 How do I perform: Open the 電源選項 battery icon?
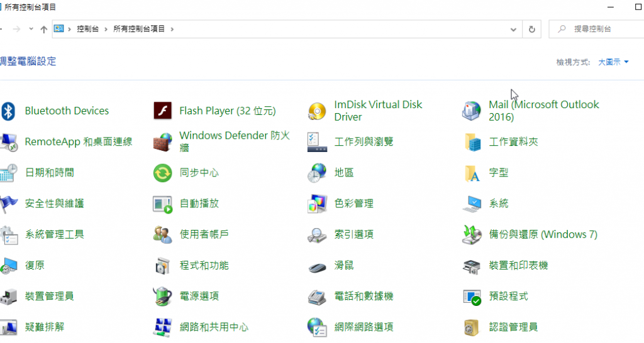[163, 296]
